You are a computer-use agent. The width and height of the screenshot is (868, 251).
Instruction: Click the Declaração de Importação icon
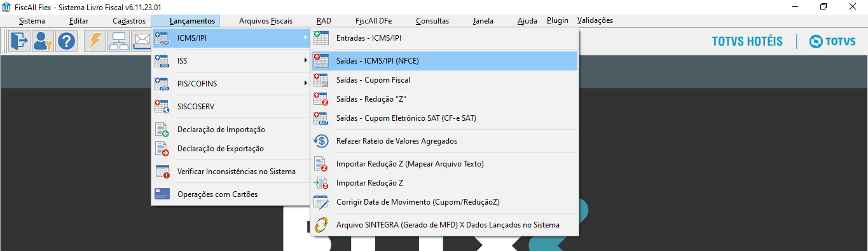pyautogui.click(x=162, y=130)
